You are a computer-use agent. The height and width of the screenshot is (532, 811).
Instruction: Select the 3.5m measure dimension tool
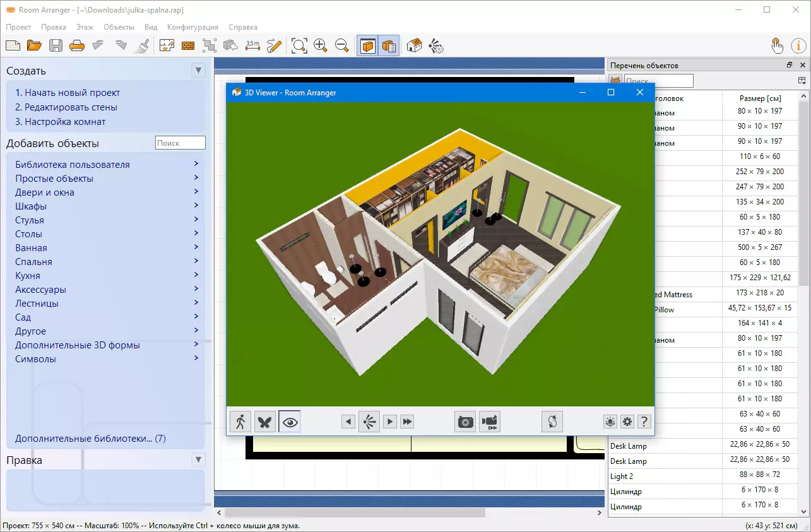252,45
